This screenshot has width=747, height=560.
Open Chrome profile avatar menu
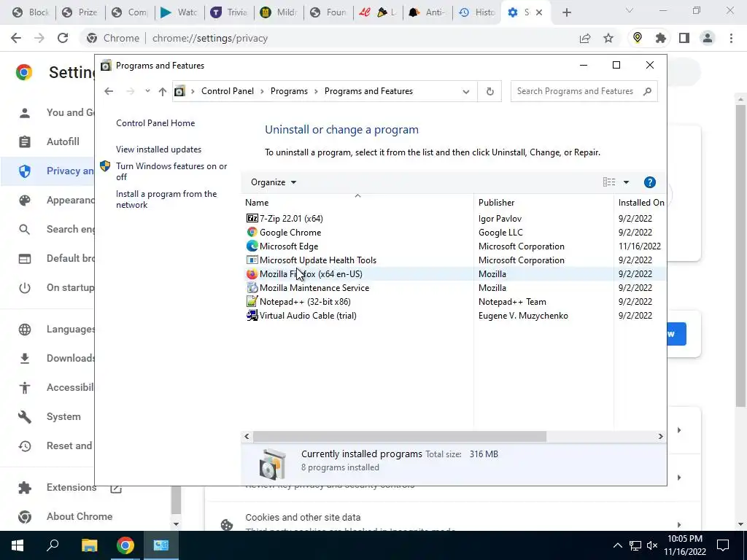coord(708,38)
